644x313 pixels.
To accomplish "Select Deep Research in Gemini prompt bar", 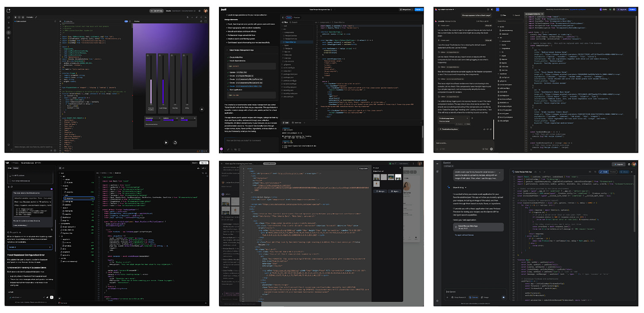I will point(459,298).
